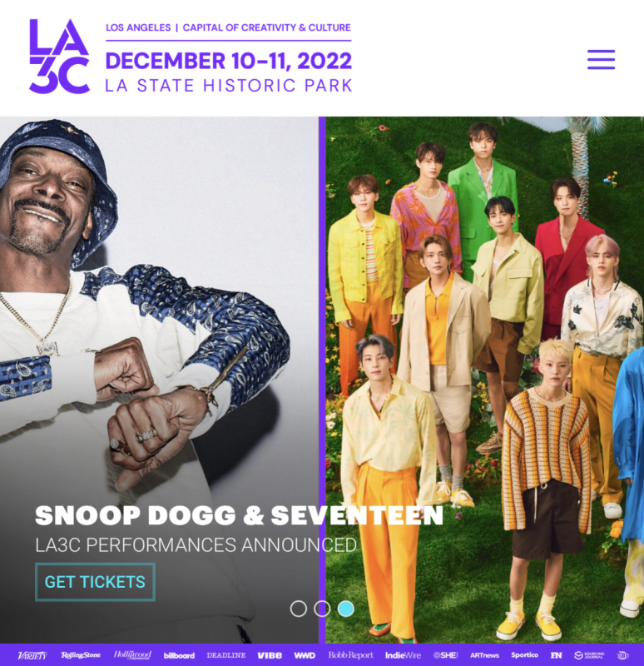This screenshot has width=644, height=666.
Task: Open the Deadline logo link
Action: tap(225, 655)
